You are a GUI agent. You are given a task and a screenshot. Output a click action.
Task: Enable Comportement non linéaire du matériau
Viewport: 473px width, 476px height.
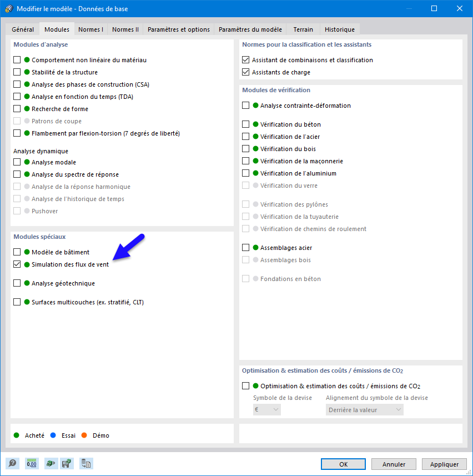pyautogui.click(x=17, y=59)
